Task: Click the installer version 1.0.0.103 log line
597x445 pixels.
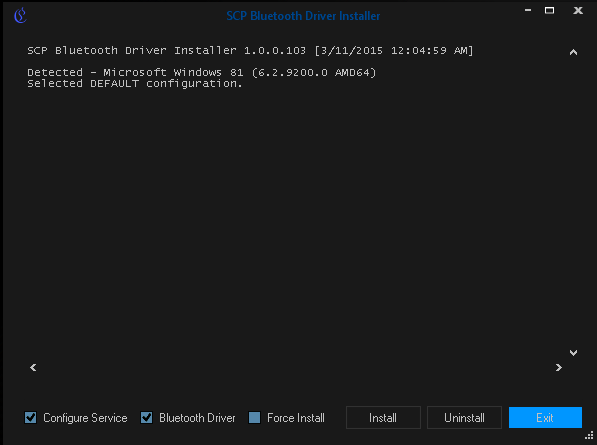Action: 250,51
